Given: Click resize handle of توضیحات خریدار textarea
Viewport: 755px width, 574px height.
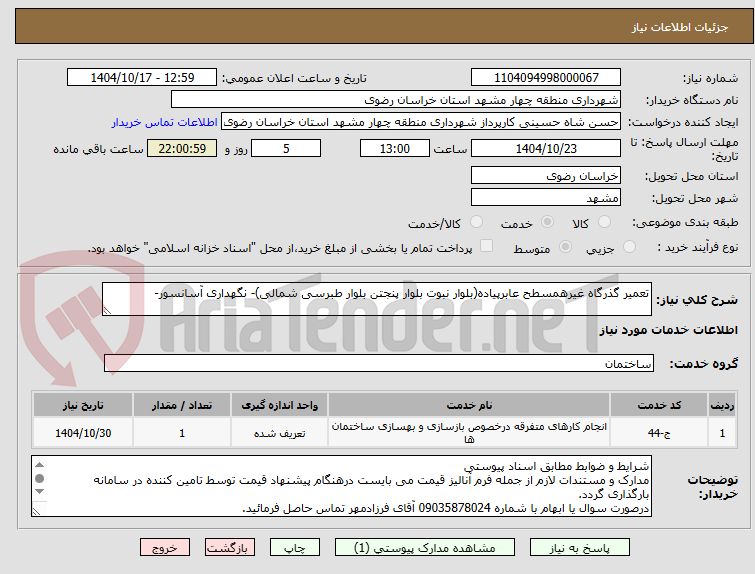Looking at the screenshot, I should 37,511.
